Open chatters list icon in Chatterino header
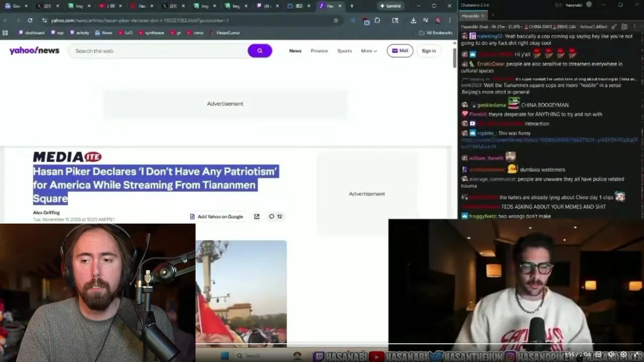Image resolution: width=644 pixels, height=362 pixels. tap(624, 27)
